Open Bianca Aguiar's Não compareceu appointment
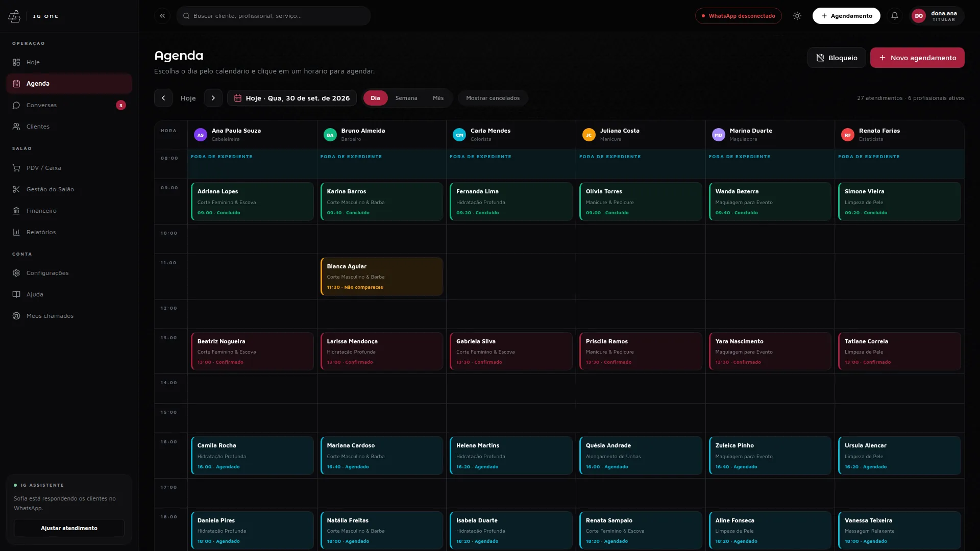980x551 pixels. pyautogui.click(x=381, y=277)
